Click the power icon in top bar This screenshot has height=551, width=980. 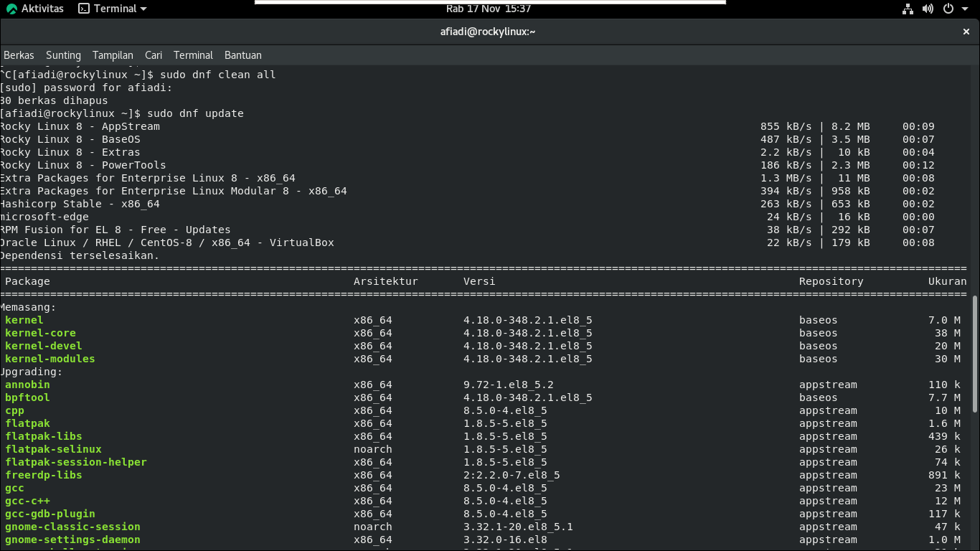948,9
